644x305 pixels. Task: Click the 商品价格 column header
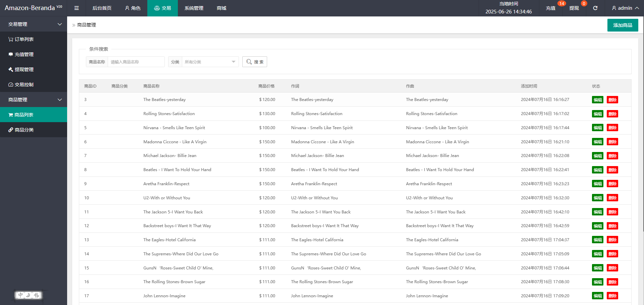[x=266, y=86]
